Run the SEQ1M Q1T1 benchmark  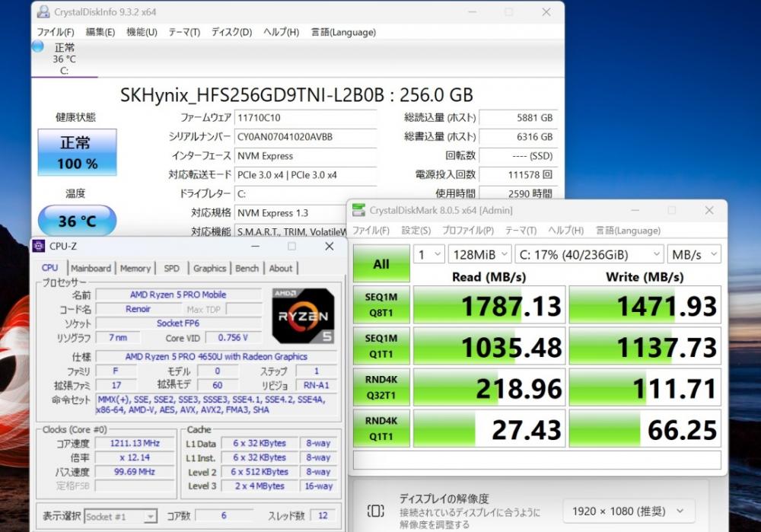(381, 346)
